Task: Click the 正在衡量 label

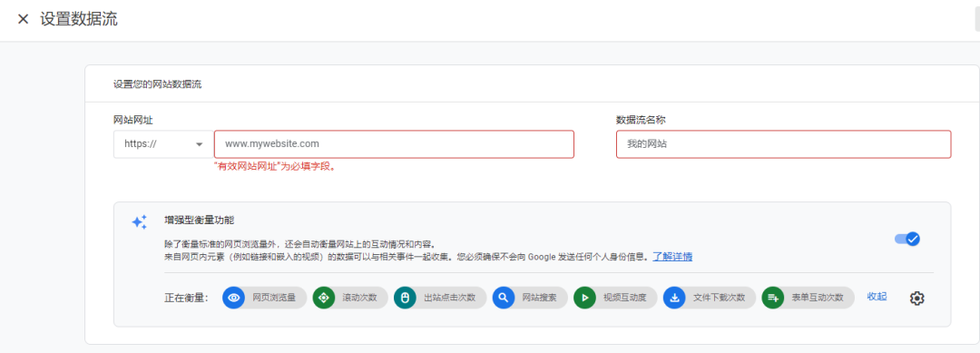Action: point(186,298)
